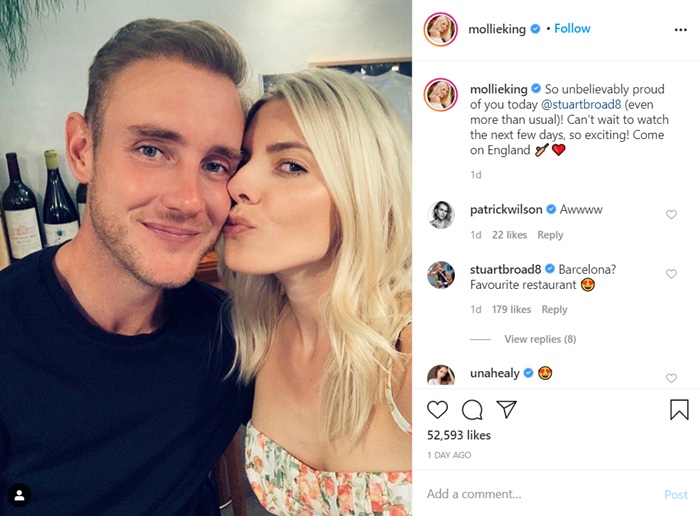Share post via paper plane icon

point(506,409)
